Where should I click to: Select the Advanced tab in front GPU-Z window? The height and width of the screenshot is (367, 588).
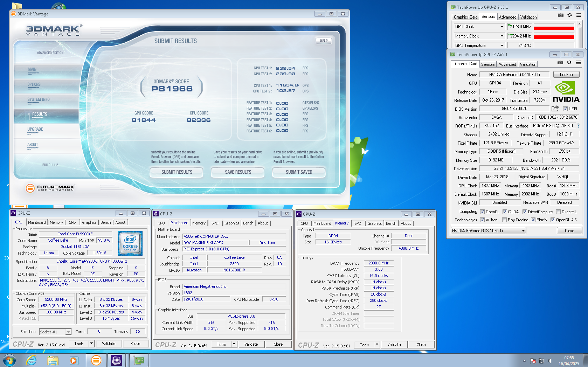click(x=507, y=64)
